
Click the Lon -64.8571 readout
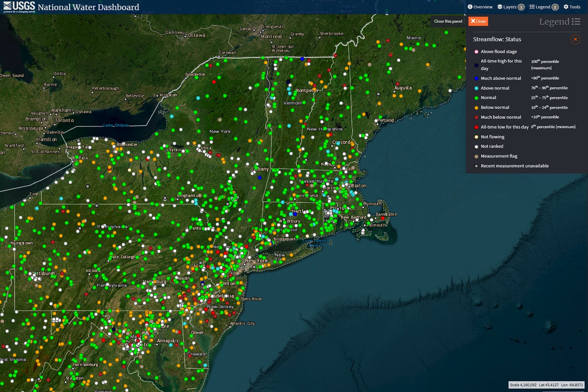click(572, 385)
